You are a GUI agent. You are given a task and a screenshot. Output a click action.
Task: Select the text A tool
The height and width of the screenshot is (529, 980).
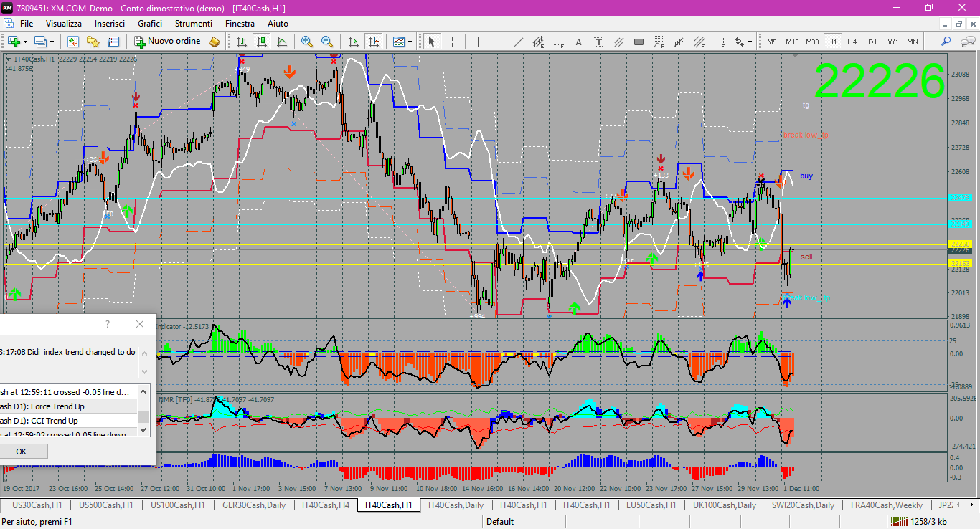[x=579, y=42]
